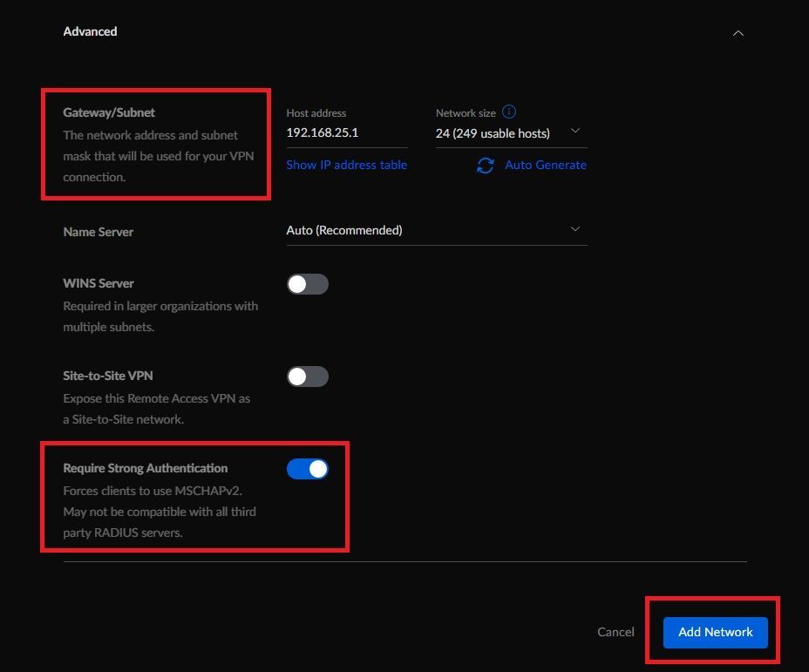Click the Site-to-Site VPN label
Screen dimensions: 809x672
point(108,376)
